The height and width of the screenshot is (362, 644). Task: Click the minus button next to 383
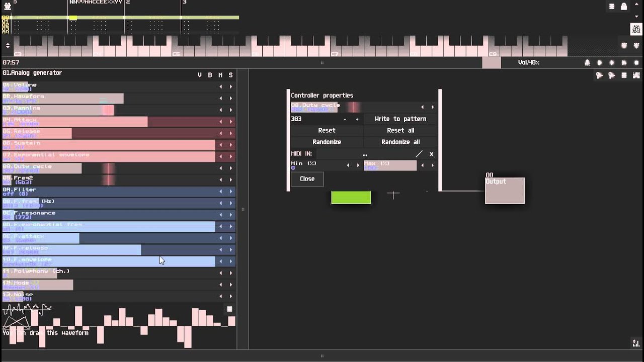(345, 119)
